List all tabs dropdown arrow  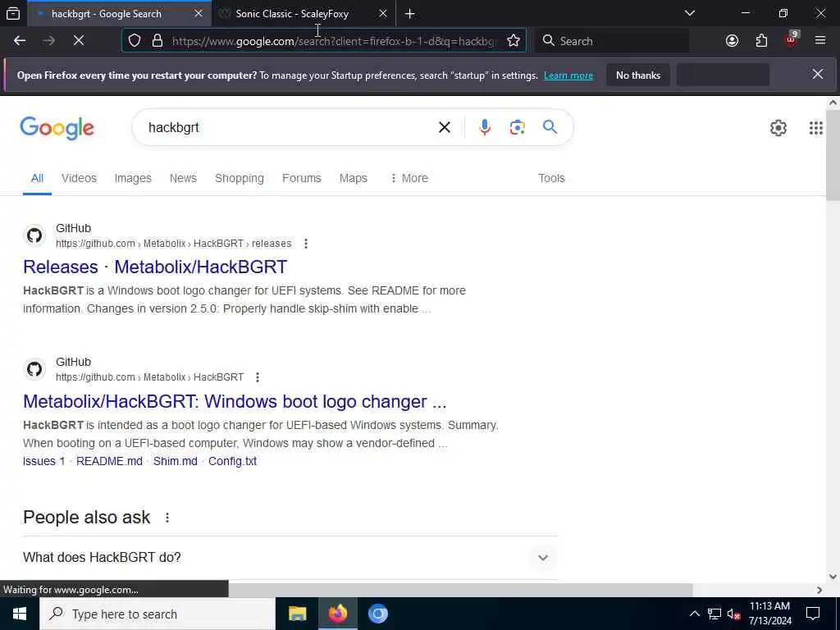click(689, 13)
